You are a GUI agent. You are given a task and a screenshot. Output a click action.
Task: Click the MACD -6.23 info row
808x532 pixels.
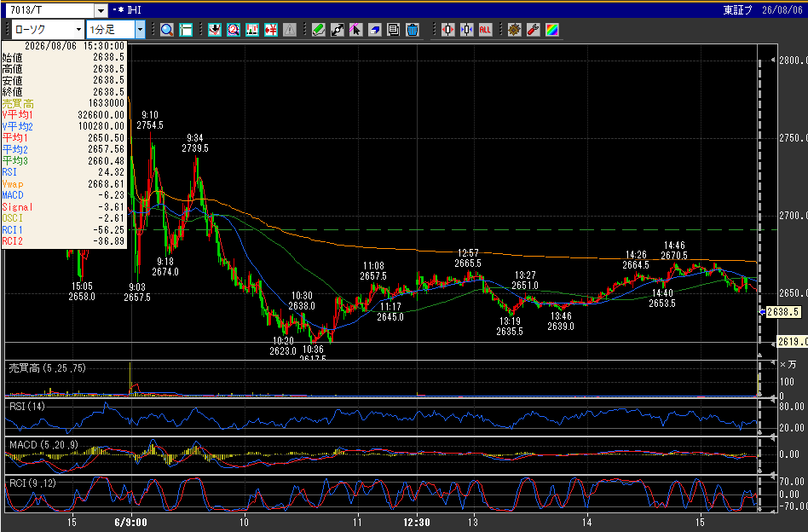[64, 195]
